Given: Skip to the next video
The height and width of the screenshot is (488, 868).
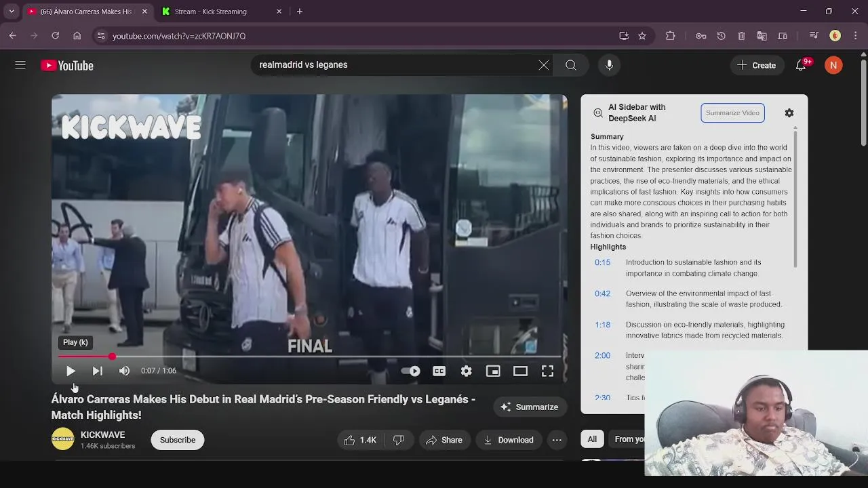Looking at the screenshot, I should click(98, 371).
